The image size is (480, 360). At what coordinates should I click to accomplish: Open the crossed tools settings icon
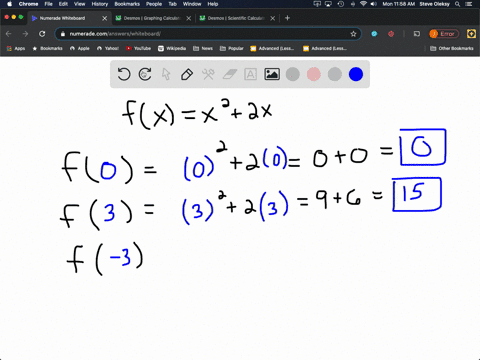[208, 74]
